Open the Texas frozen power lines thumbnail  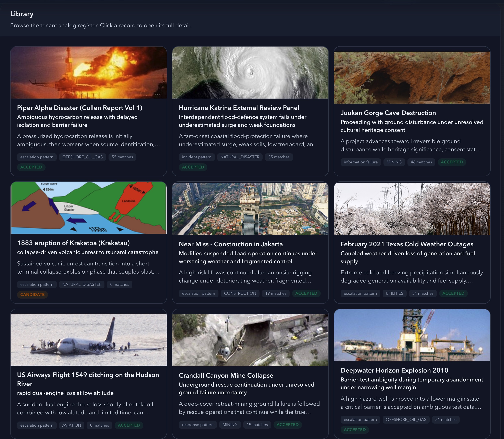pyautogui.click(x=412, y=209)
